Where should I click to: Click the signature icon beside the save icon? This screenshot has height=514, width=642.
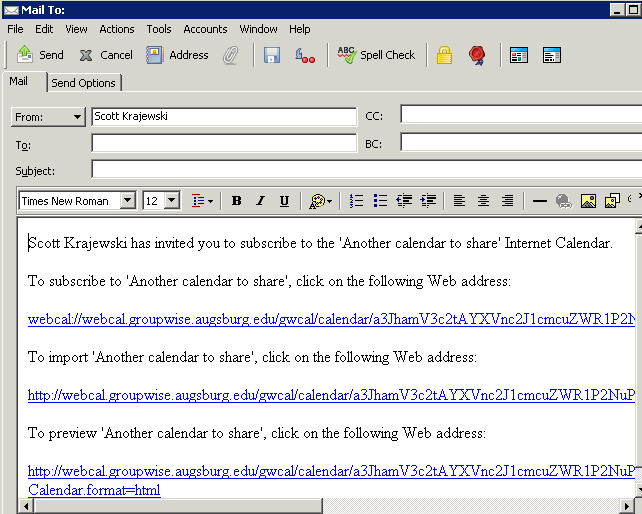point(305,55)
